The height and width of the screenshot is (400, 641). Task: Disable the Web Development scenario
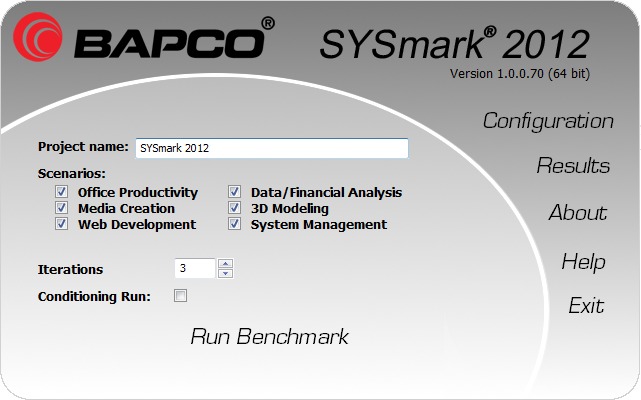coord(62,225)
